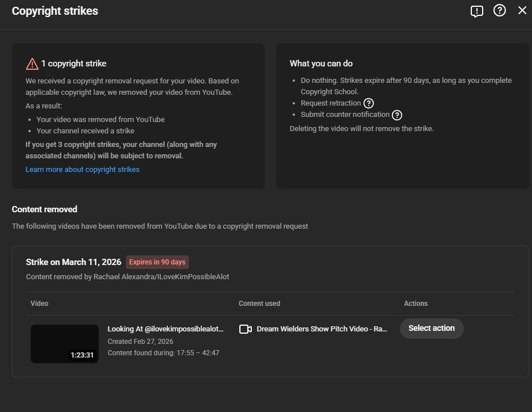532x412 pixels.
Task: Click 'Deleting the video will not remove' note
Action: tap(362, 129)
